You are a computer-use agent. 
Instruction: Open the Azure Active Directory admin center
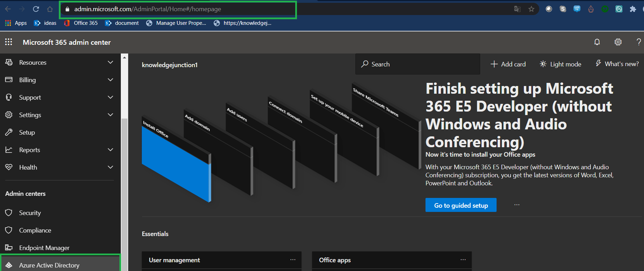[x=60, y=264]
